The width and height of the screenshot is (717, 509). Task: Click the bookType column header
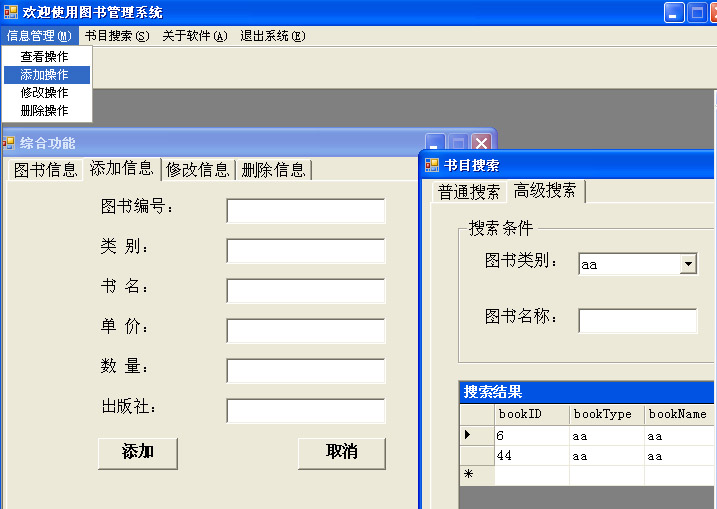coord(607,414)
